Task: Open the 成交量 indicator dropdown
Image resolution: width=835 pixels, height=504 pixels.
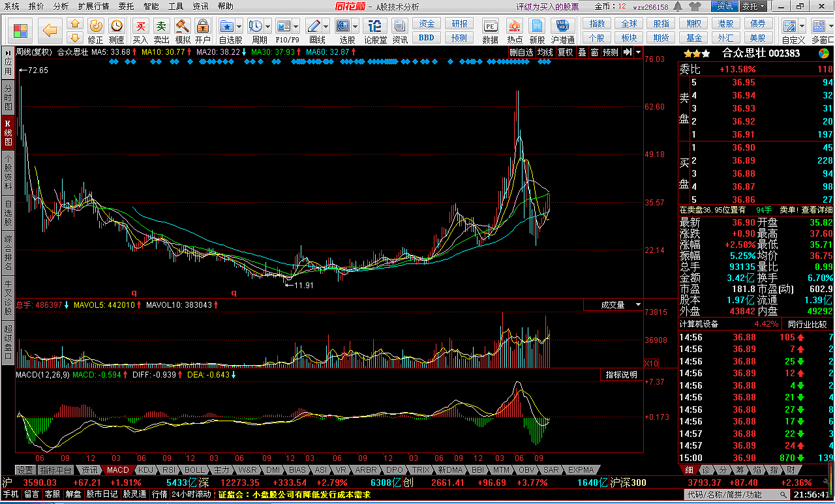Action: pos(613,304)
